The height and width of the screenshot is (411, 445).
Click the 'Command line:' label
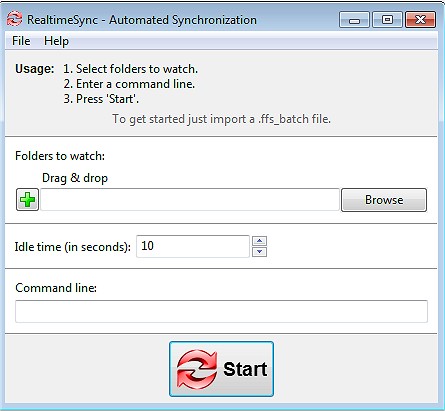56,288
